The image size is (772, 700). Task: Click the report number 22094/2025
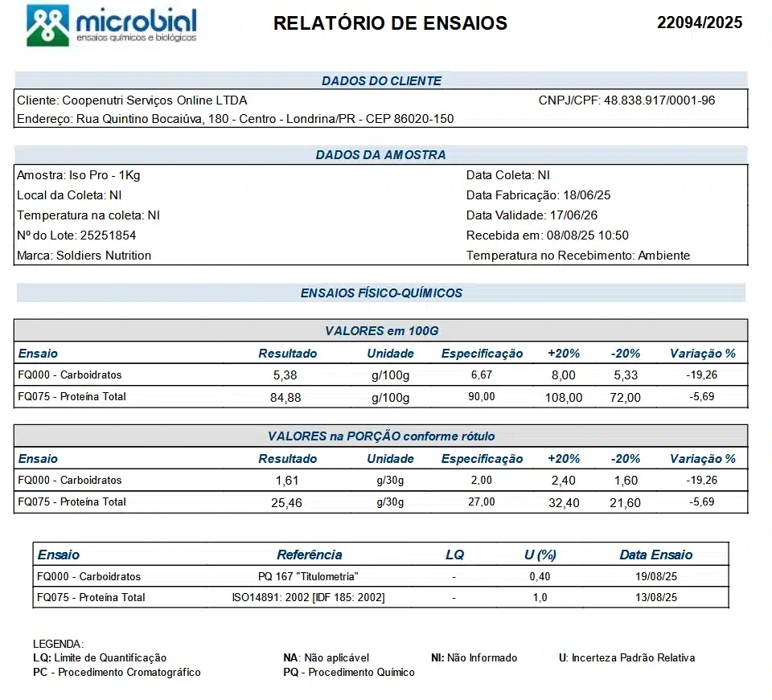[699, 23]
